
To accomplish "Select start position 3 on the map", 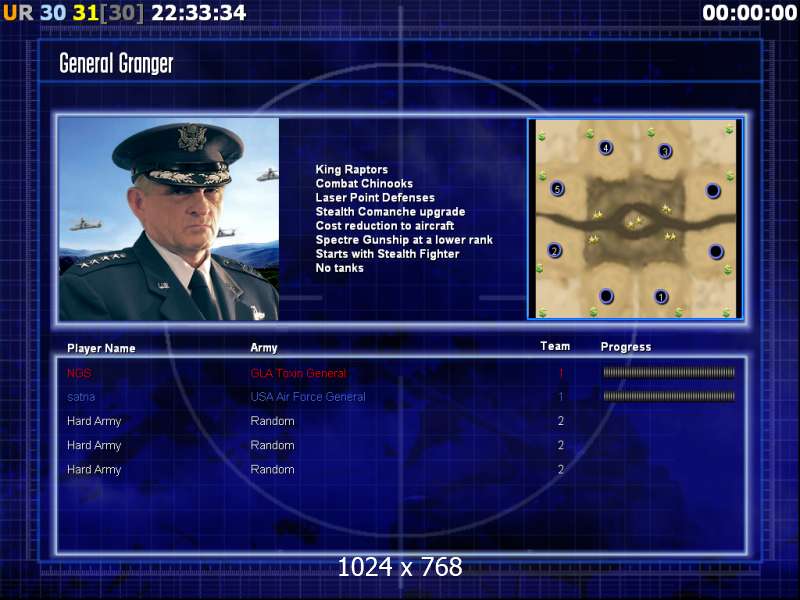I will click(665, 151).
